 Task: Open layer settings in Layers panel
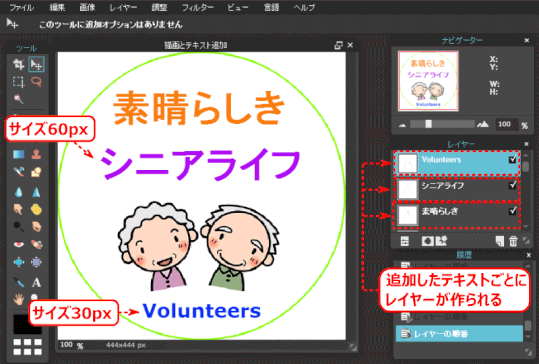pos(405,241)
